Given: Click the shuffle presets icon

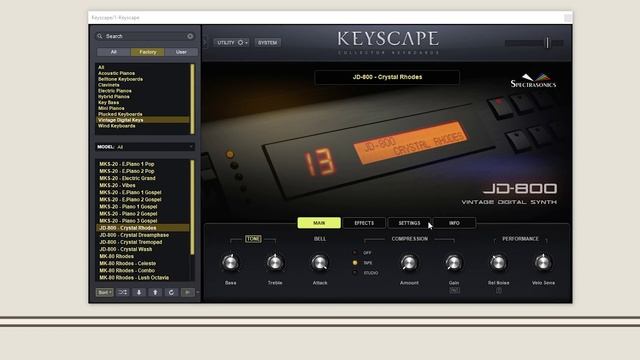Looking at the screenshot, I should pyautogui.click(x=122, y=292).
